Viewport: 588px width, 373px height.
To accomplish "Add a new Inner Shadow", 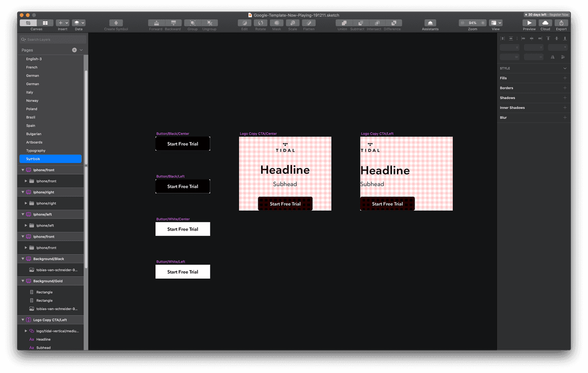I will [564, 108].
